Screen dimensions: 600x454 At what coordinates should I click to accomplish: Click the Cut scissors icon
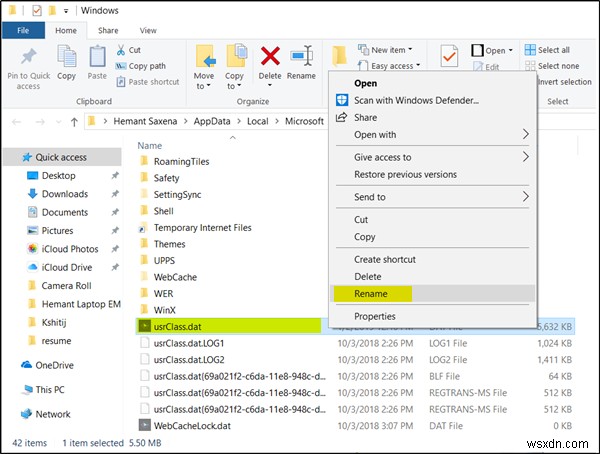pyautogui.click(x=121, y=50)
